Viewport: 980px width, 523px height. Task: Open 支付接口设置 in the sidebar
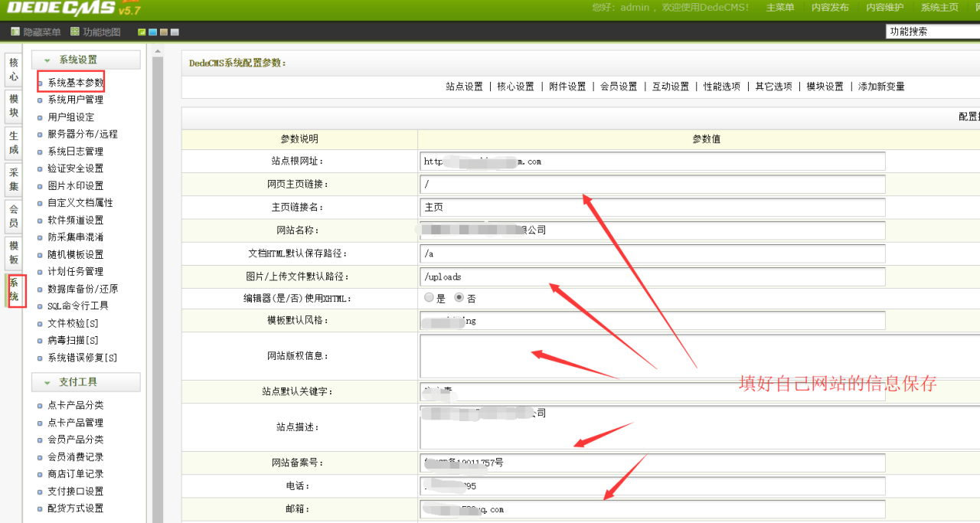point(75,492)
